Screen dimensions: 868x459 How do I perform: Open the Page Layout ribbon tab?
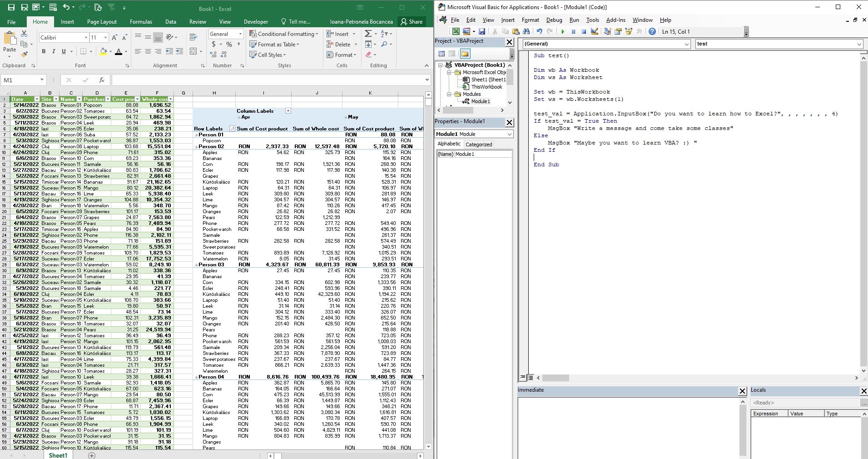point(102,22)
